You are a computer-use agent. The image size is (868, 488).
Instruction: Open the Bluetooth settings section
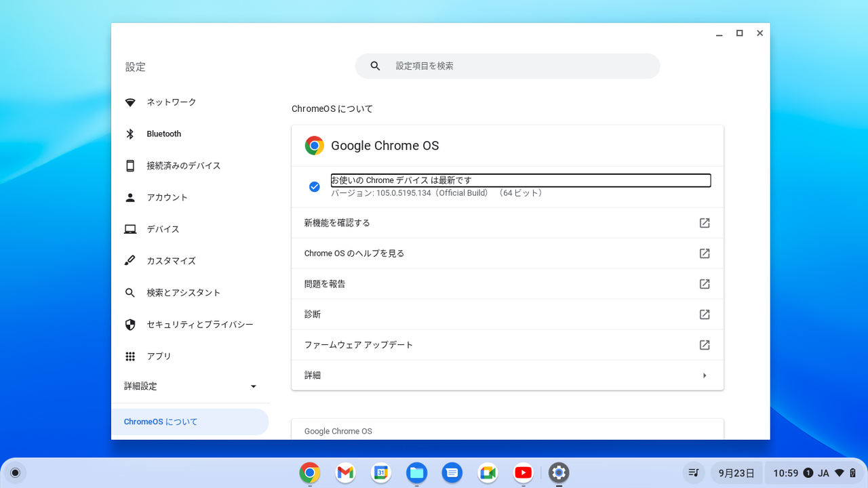tap(163, 134)
